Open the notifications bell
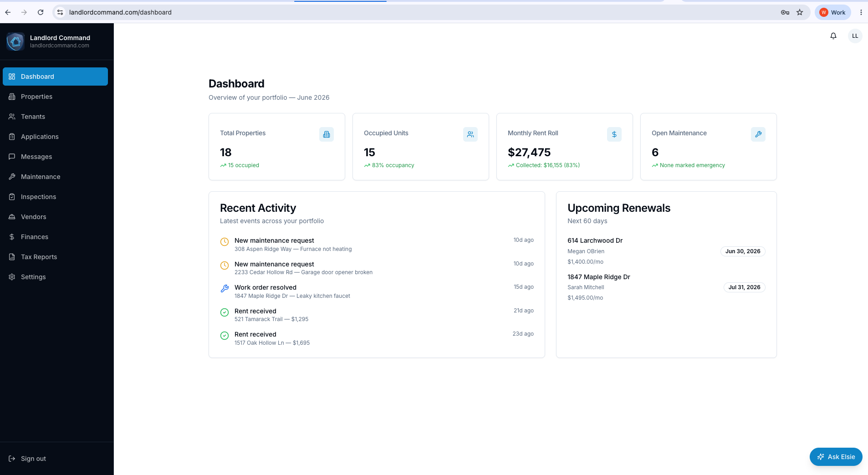The height and width of the screenshot is (475, 868). 833,36
